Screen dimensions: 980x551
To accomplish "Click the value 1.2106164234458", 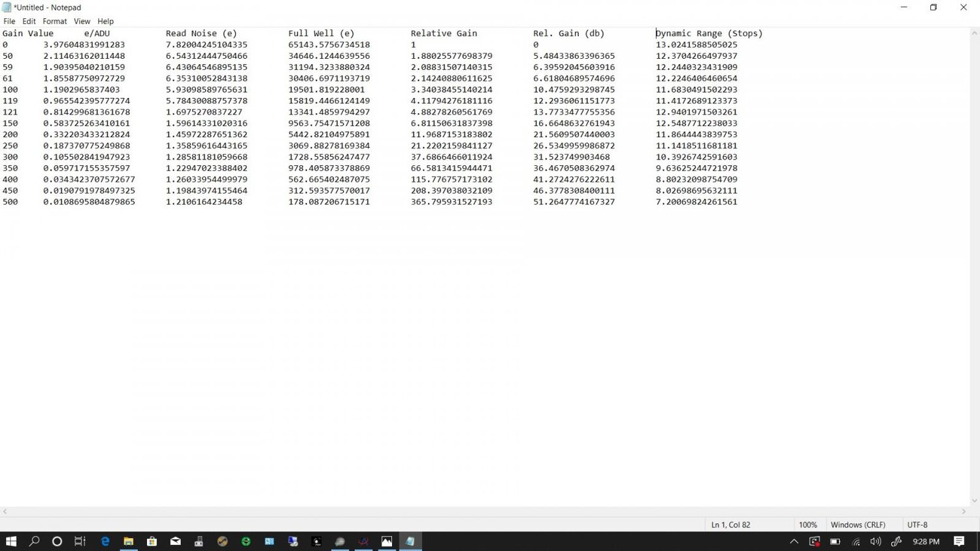I will 204,202.
